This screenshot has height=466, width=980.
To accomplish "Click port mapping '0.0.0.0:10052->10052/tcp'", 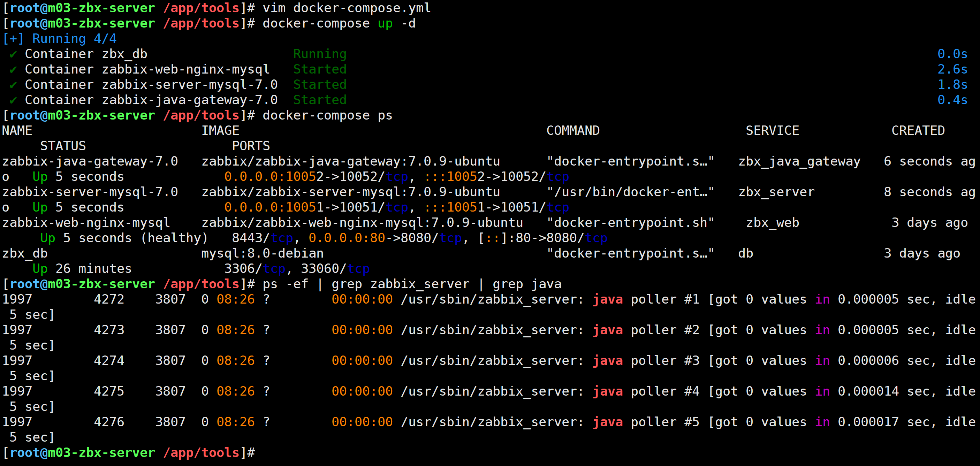I will [x=316, y=176].
